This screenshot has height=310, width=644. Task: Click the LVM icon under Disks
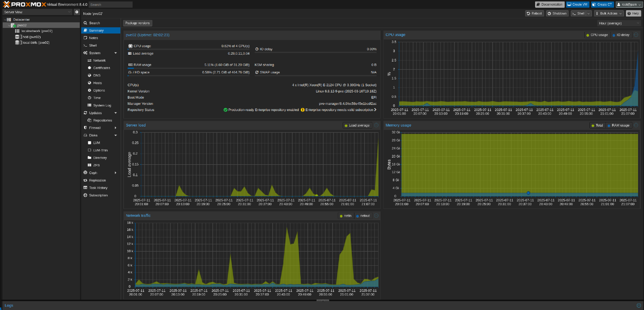coord(89,143)
